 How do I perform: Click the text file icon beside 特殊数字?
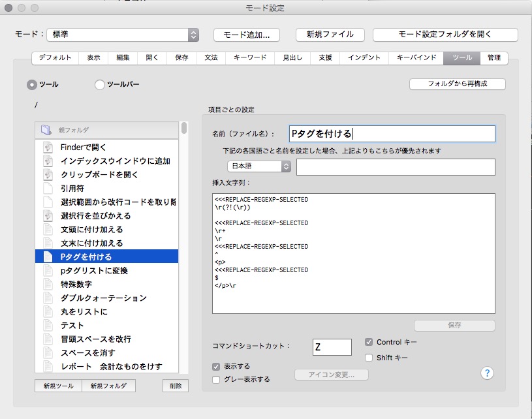[x=47, y=285]
